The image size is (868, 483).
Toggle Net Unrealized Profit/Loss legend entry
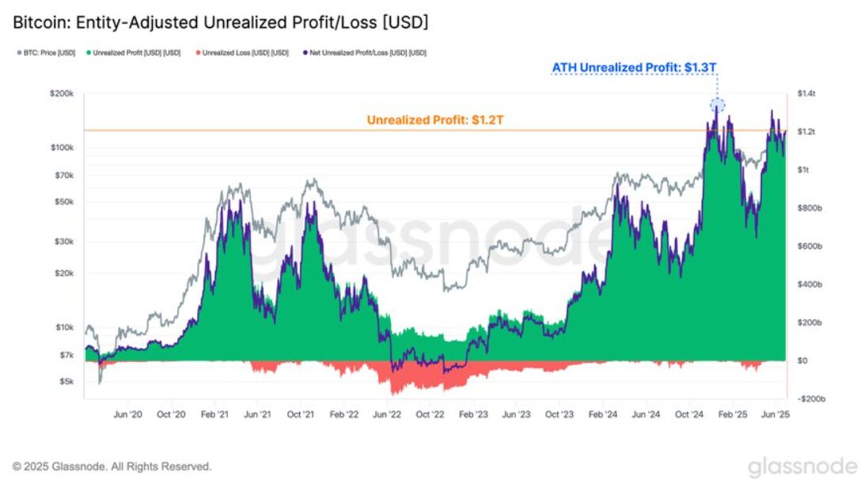(365, 53)
